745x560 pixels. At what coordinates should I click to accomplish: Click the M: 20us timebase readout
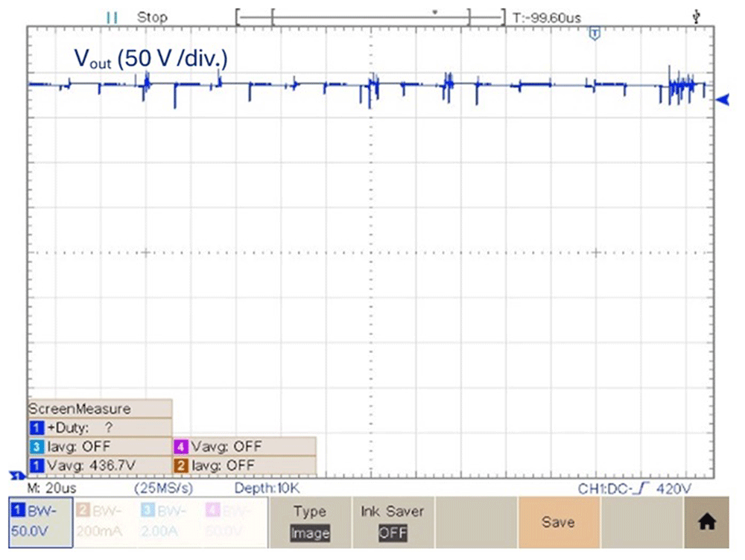[x=52, y=489]
